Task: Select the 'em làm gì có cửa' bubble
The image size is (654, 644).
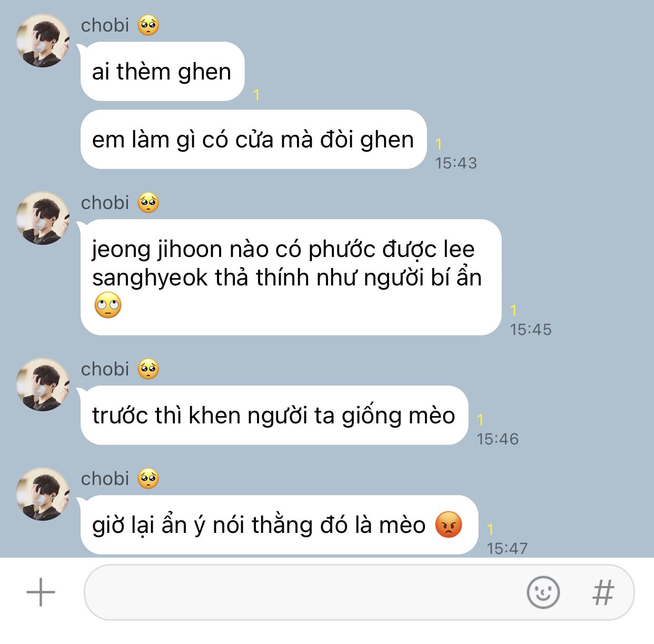Action: tap(253, 140)
